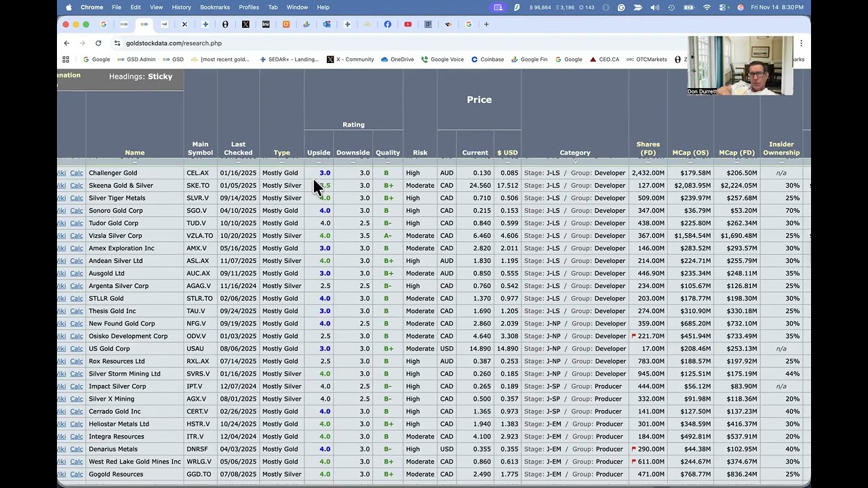Reload the goldstockdata page

pos(98,43)
